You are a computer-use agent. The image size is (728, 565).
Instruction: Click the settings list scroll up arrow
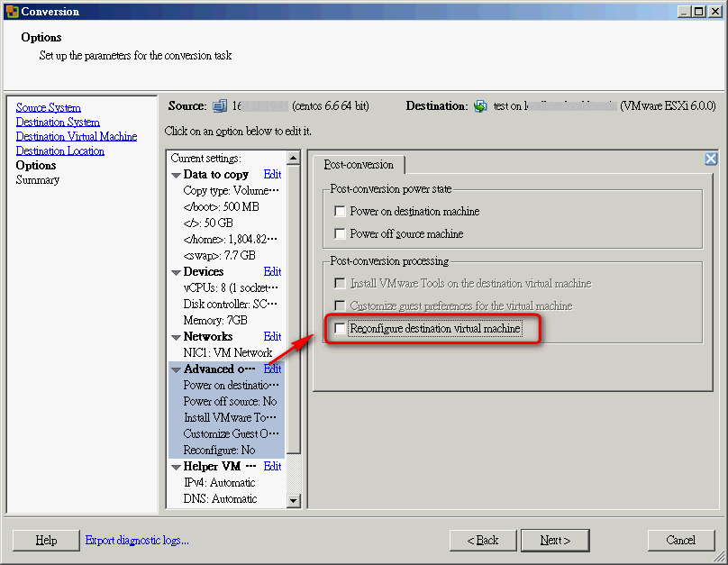(294, 158)
